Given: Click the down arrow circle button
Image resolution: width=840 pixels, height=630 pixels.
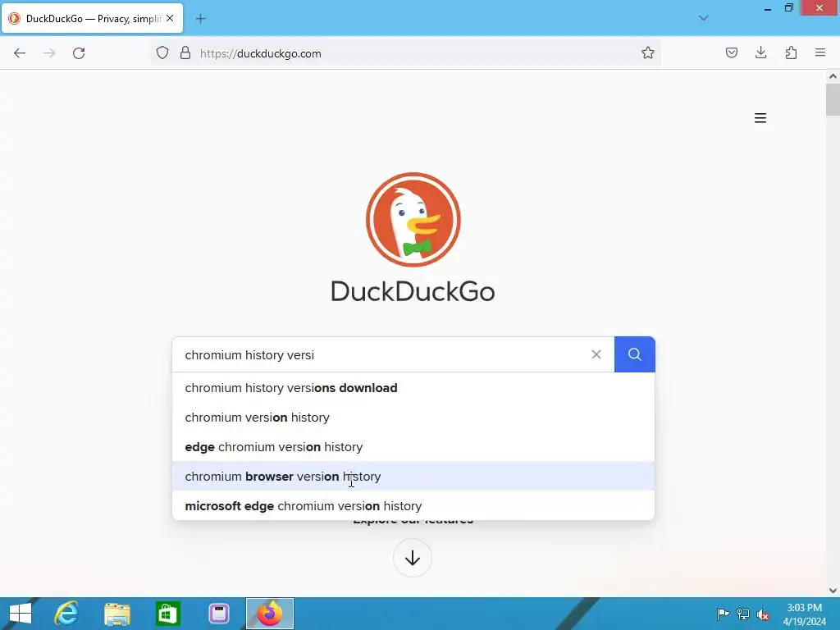Looking at the screenshot, I should coord(413,558).
